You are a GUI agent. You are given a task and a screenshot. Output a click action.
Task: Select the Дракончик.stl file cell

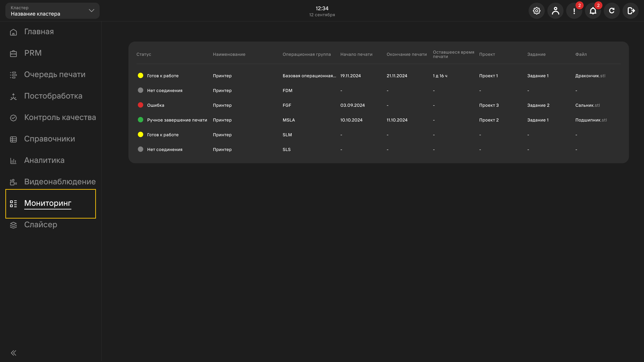pos(590,76)
